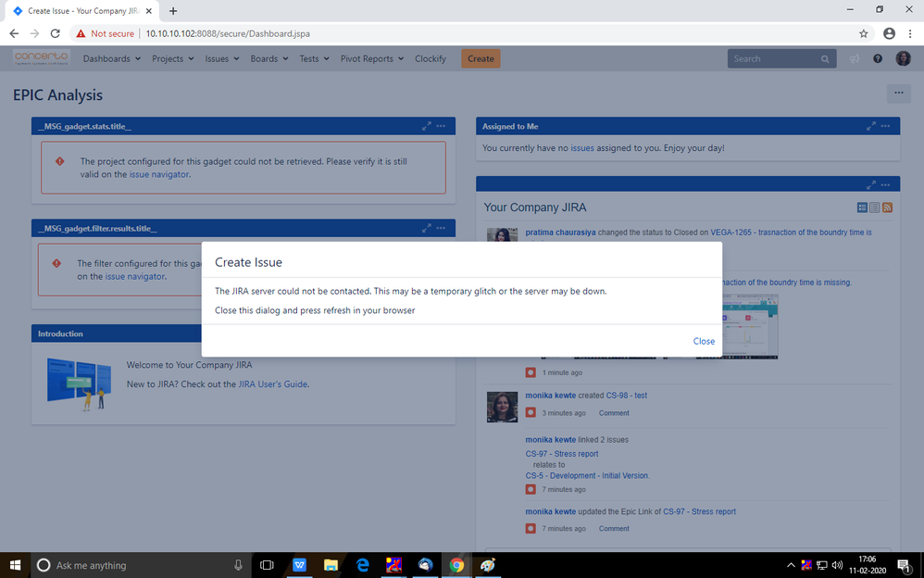The width and height of the screenshot is (924, 578).
Task: Open Task View on taskbar
Action: (x=267, y=565)
